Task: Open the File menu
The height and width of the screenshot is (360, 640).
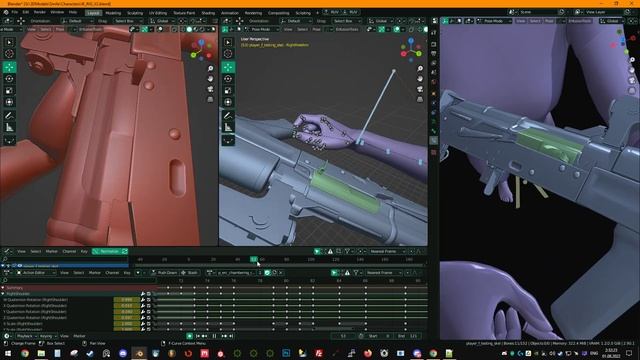Action: click(15, 12)
